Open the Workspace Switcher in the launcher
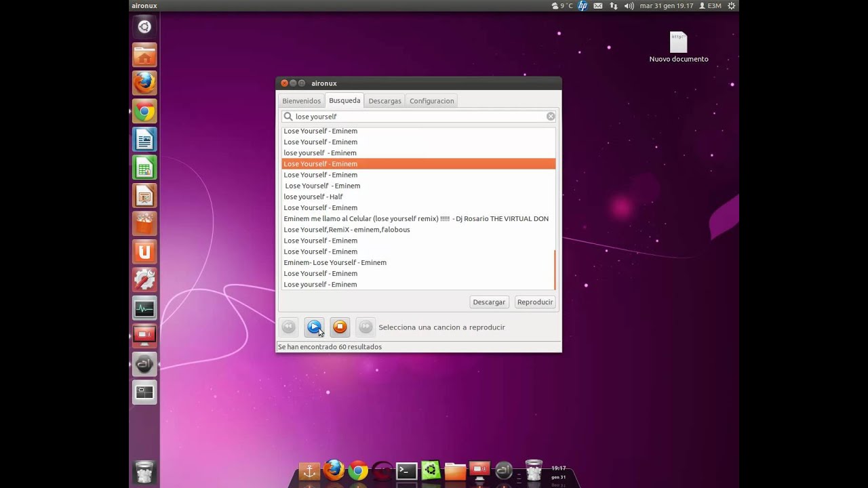Image resolution: width=868 pixels, height=488 pixels. pyautogui.click(x=144, y=392)
